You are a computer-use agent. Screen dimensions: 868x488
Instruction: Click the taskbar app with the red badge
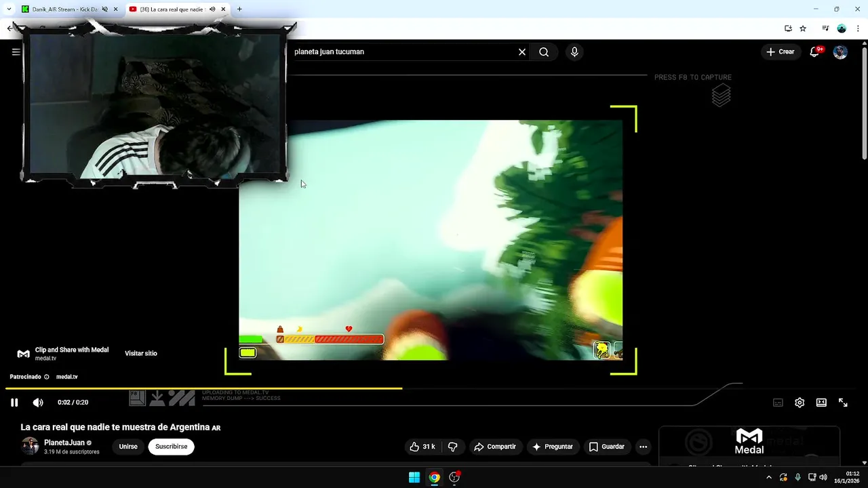coord(455,477)
